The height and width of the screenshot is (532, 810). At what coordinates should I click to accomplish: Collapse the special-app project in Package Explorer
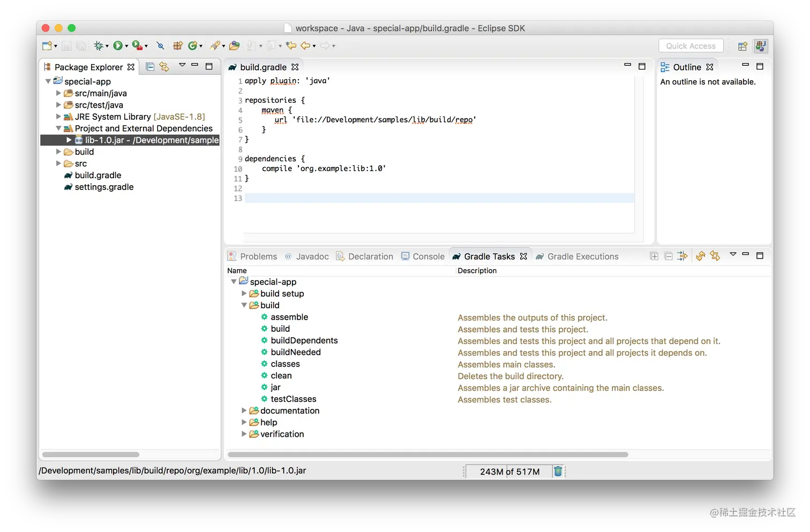tap(48, 81)
